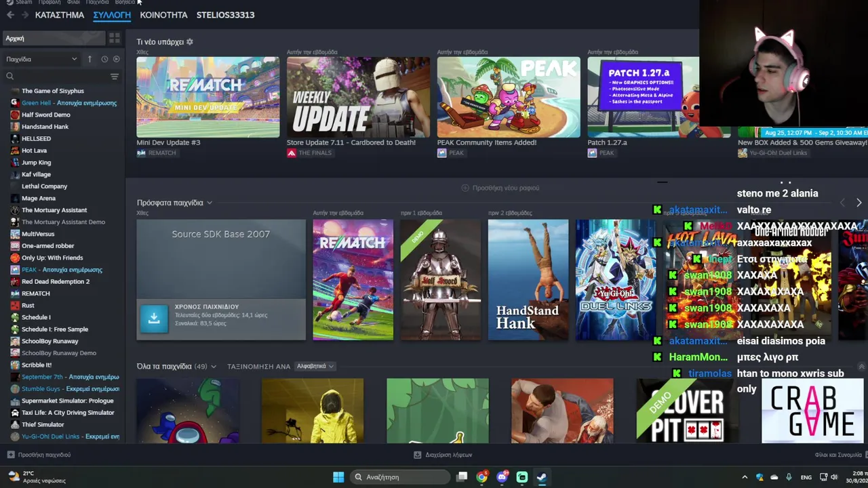The image size is (868, 488).
Task: Open THE FINALS Store Update 7.11 news
Action: (358, 97)
